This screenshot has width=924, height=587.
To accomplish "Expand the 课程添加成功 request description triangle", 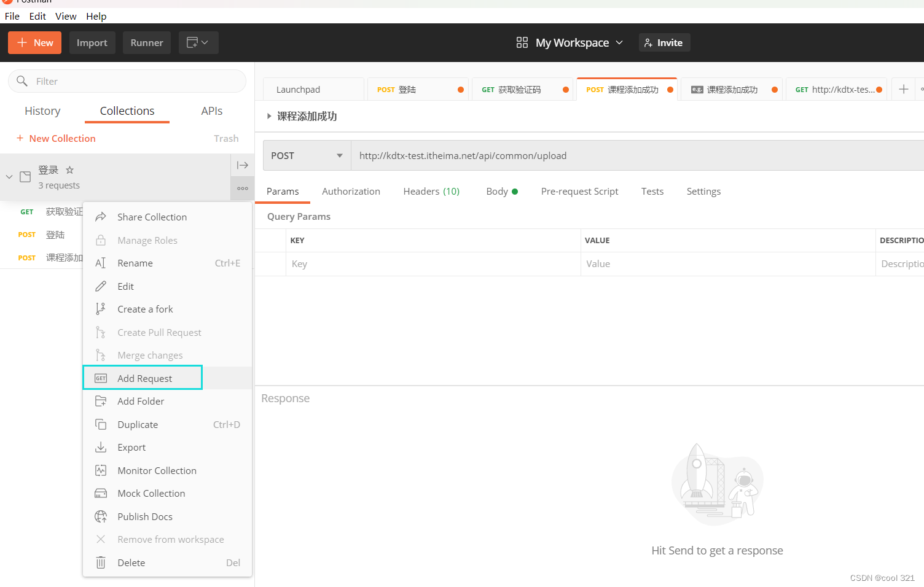I will pos(269,116).
